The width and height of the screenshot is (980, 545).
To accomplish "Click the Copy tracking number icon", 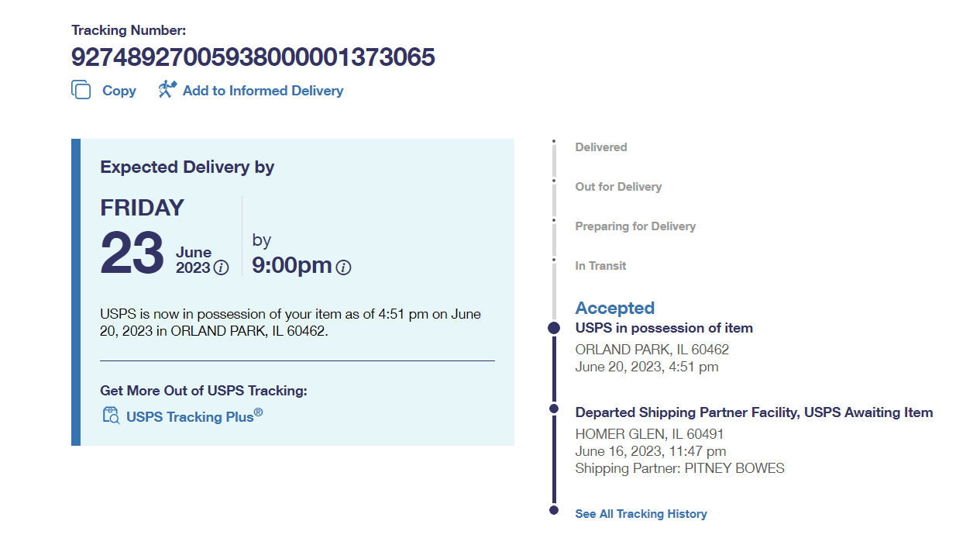I will point(81,90).
